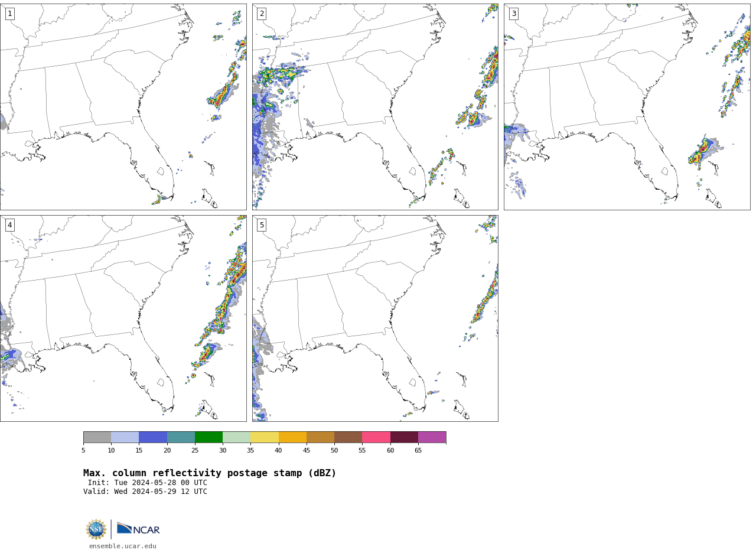The width and height of the screenshot is (756, 553).
Task: Click the panel number 1 label
Action: tap(9, 14)
